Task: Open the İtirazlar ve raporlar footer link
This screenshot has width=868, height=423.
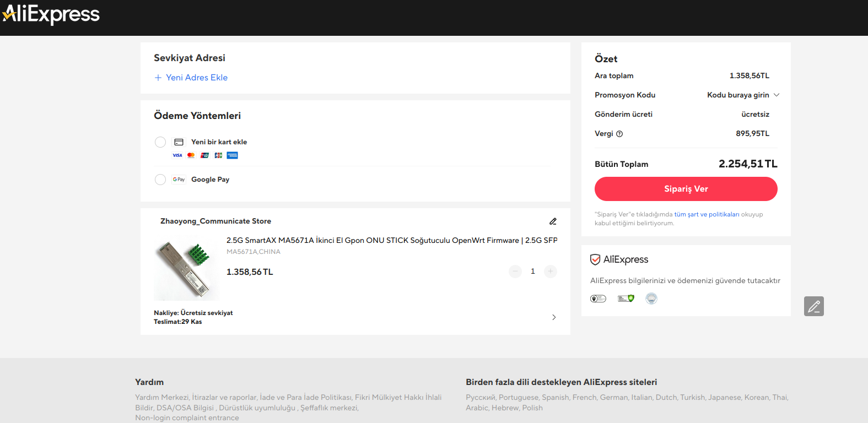Action: coord(224,397)
